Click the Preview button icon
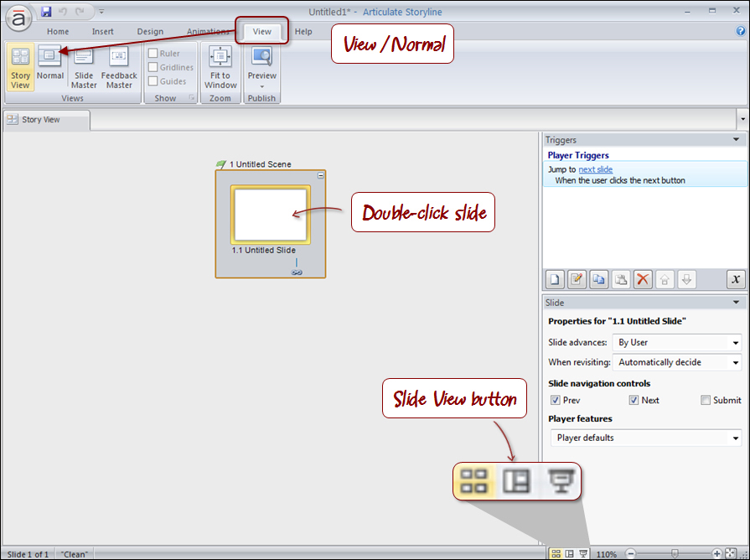750x560 pixels. tap(261, 58)
